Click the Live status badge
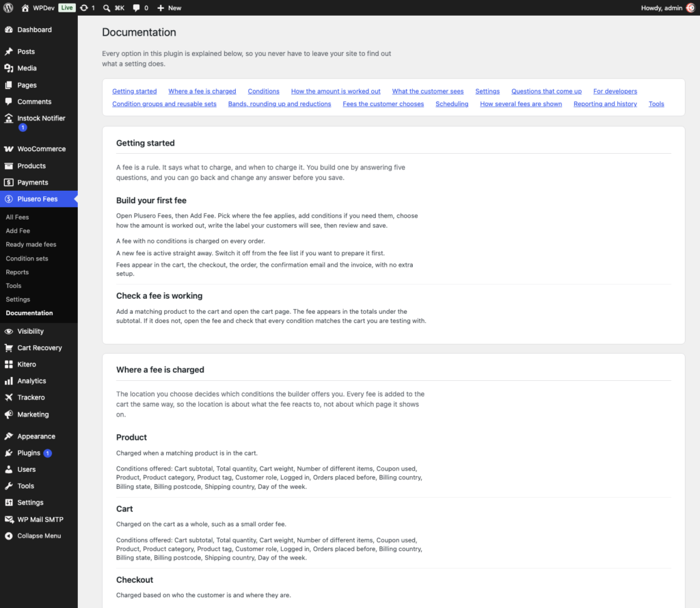 [x=67, y=8]
